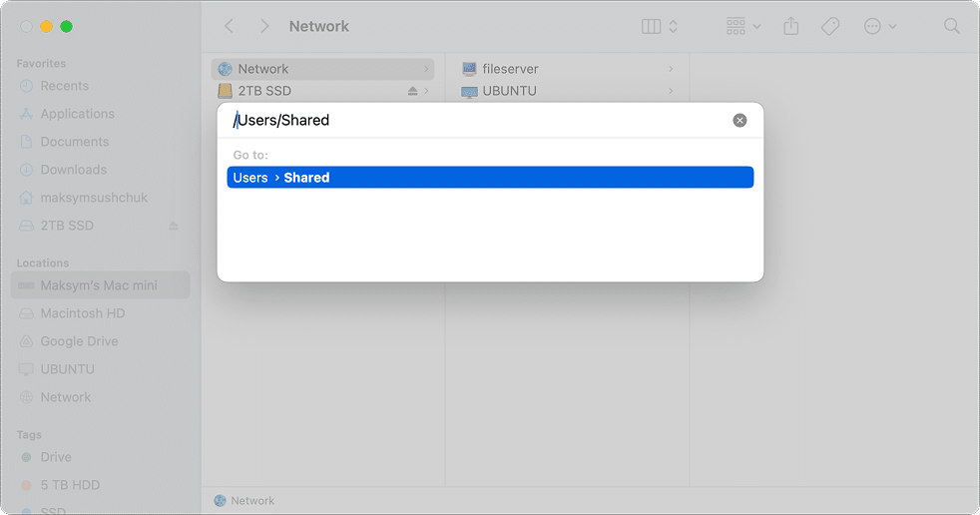Open Recents in the sidebar
This screenshot has height=515, width=980.
tap(65, 86)
